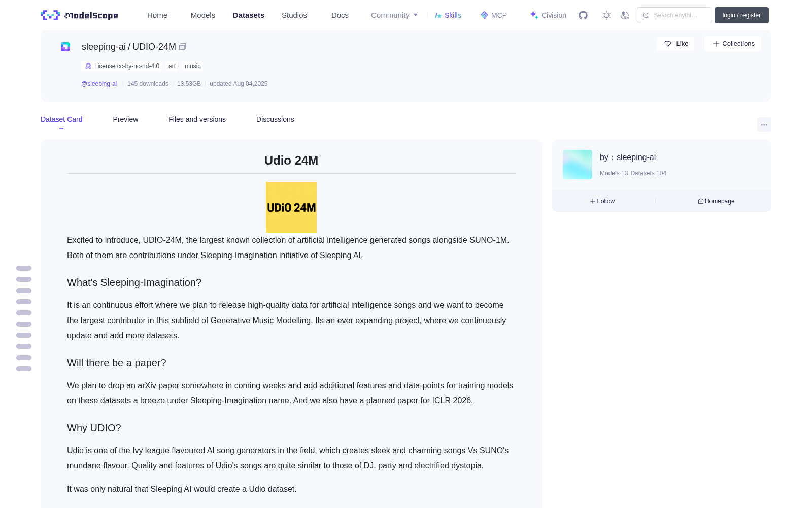This screenshot has width=812, height=508.
Task: Click the Models 13 count
Action: pos(614,173)
